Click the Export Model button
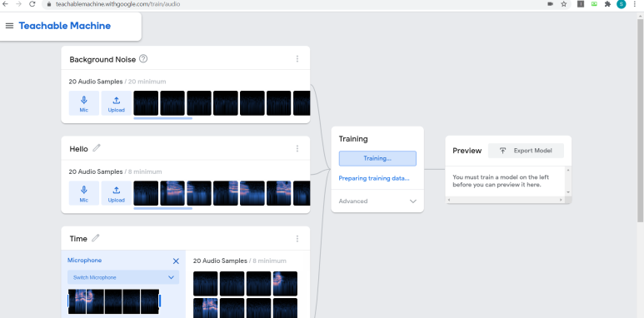The width and height of the screenshot is (644, 318). tap(526, 151)
